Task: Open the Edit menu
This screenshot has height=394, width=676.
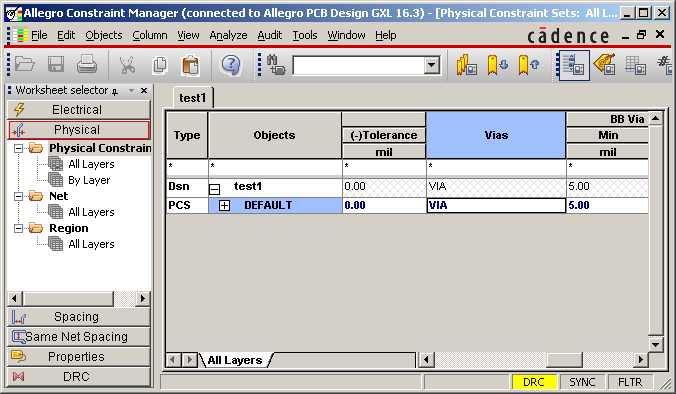Action: click(x=66, y=35)
